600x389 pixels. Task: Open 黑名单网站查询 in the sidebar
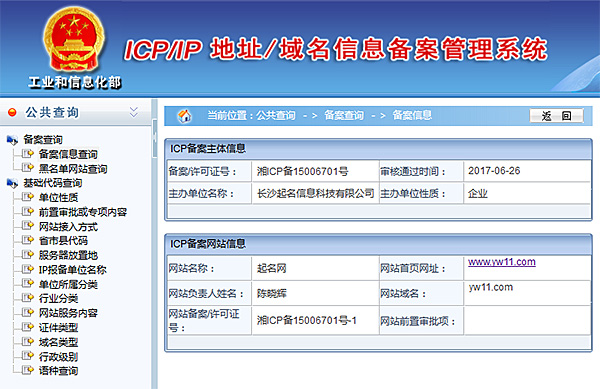click(73, 169)
